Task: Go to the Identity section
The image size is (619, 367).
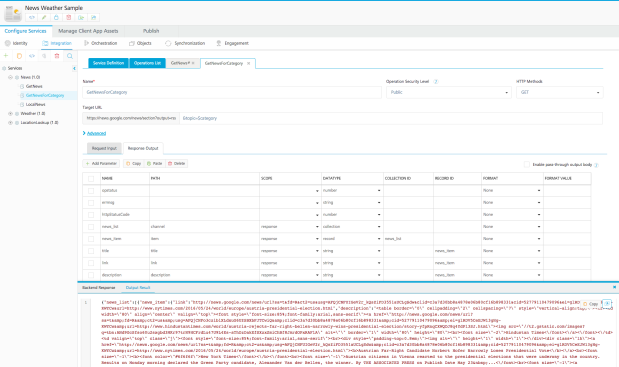Action: (16, 43)
